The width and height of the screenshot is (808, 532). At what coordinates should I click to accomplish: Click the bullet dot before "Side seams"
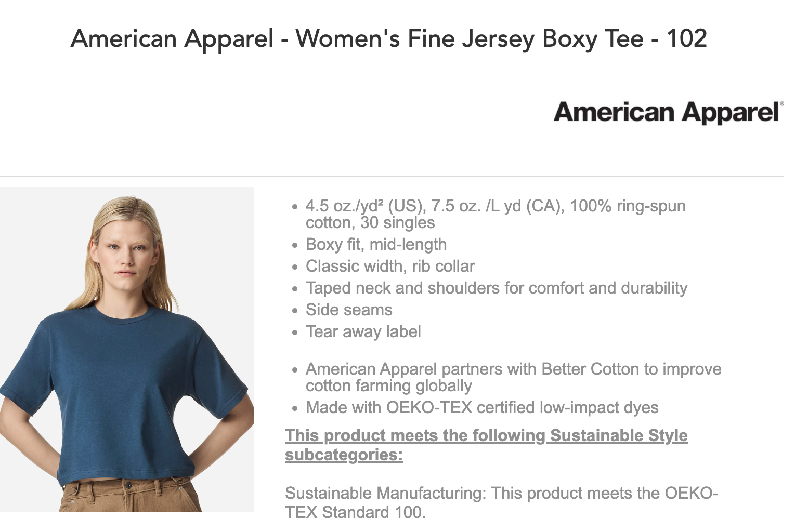pos(295,311)
